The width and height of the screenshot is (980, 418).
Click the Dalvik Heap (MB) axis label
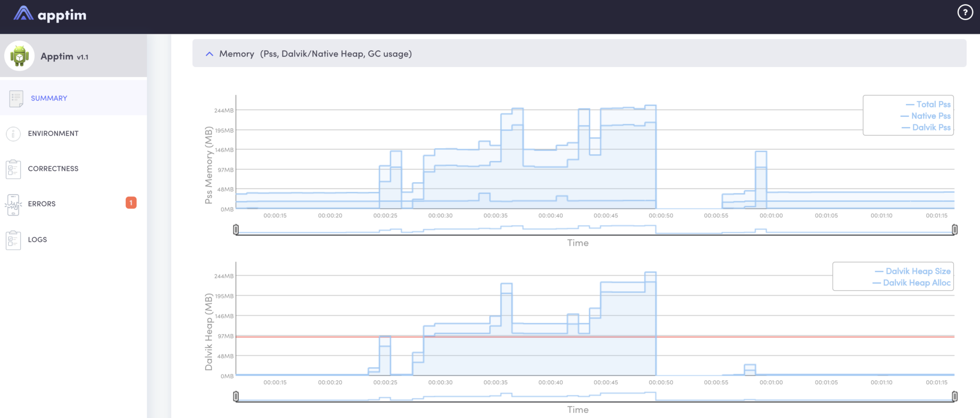pos(209,332)
